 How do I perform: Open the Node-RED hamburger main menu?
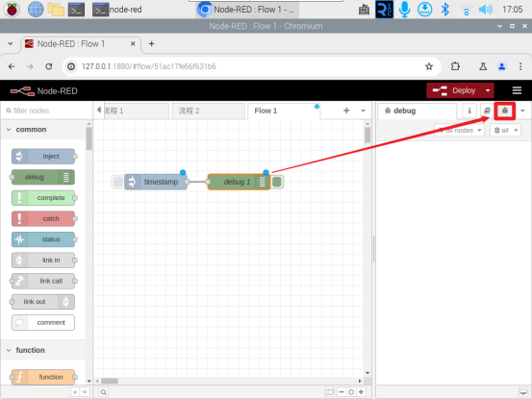coord(517,90)
